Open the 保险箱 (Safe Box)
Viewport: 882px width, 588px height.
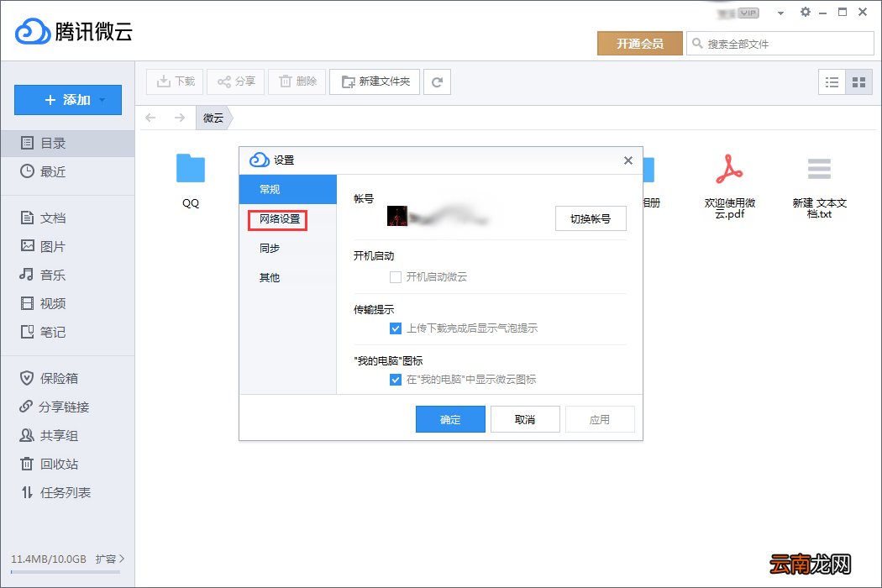pos(52,378)
